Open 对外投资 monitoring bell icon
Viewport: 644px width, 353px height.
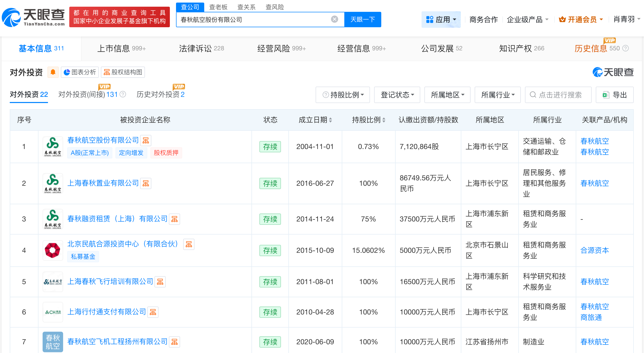pyautogui.click(x=53, y=72)
